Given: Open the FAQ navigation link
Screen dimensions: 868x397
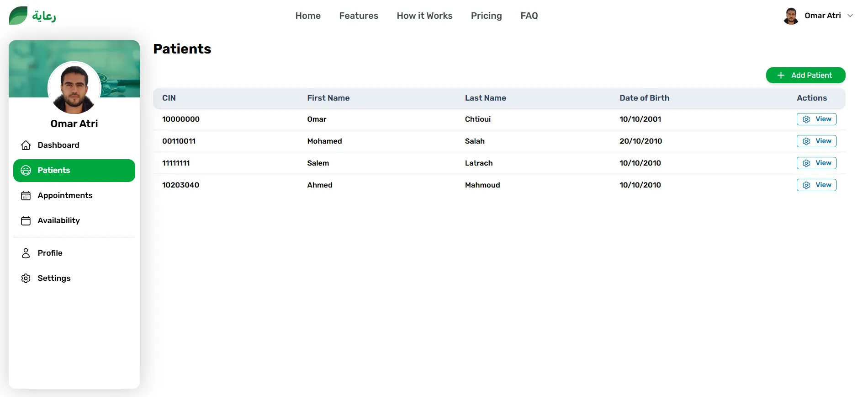Looking at the screenshot, I should (529, 16).
